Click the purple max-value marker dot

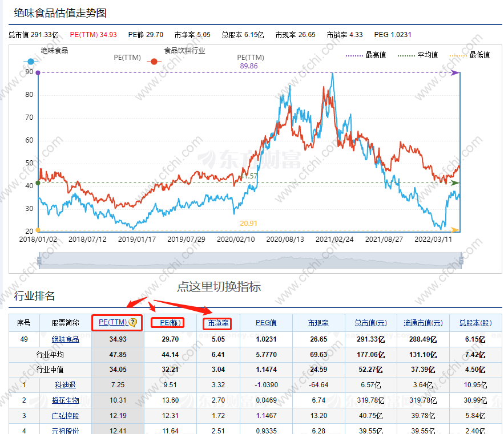tap(38, 73)
